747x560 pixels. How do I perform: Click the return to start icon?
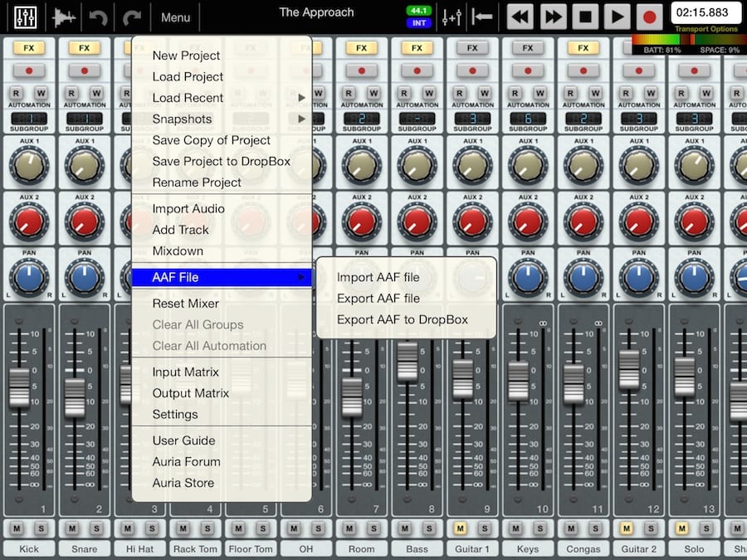click(481, 17)
